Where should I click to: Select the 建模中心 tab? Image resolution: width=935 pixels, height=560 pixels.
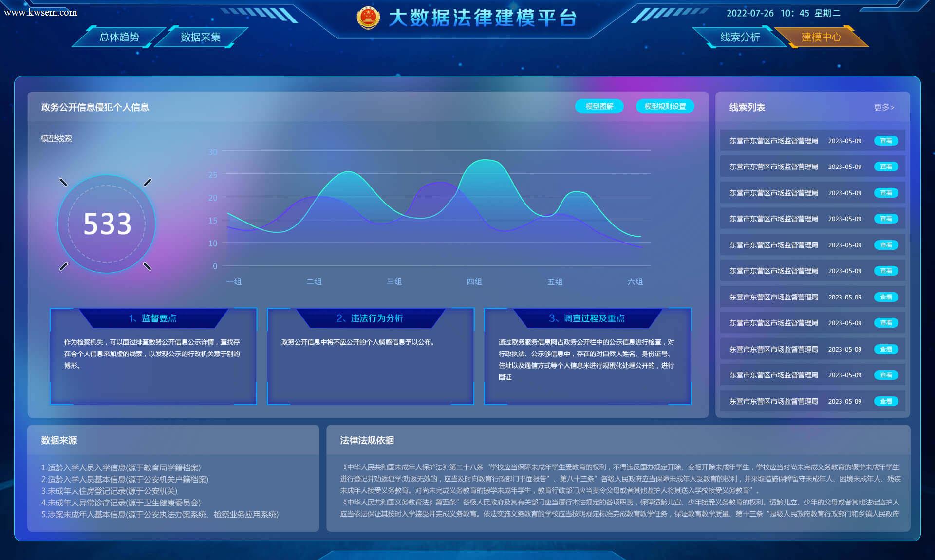[821, 37]
